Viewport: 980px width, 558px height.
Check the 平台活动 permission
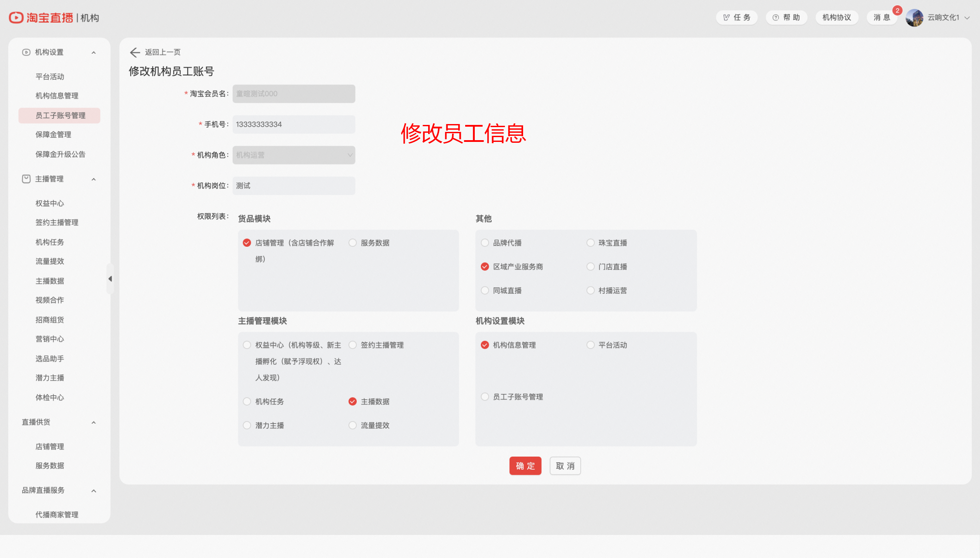pos(591,345)
